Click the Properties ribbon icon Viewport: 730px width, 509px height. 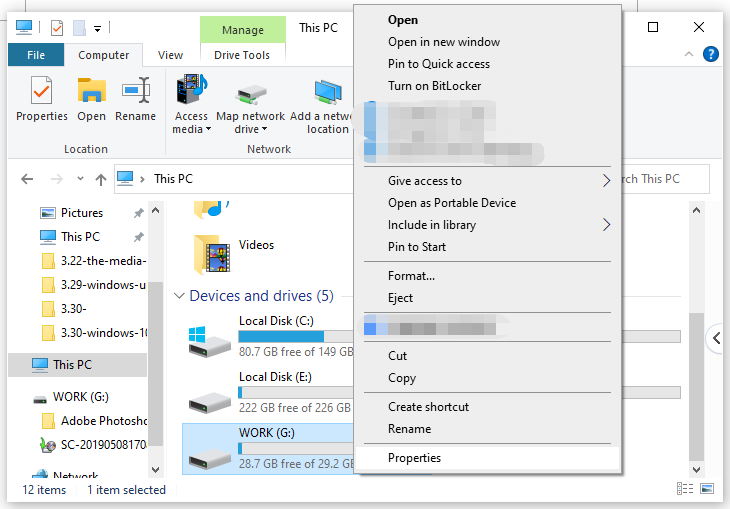(41, 93)
